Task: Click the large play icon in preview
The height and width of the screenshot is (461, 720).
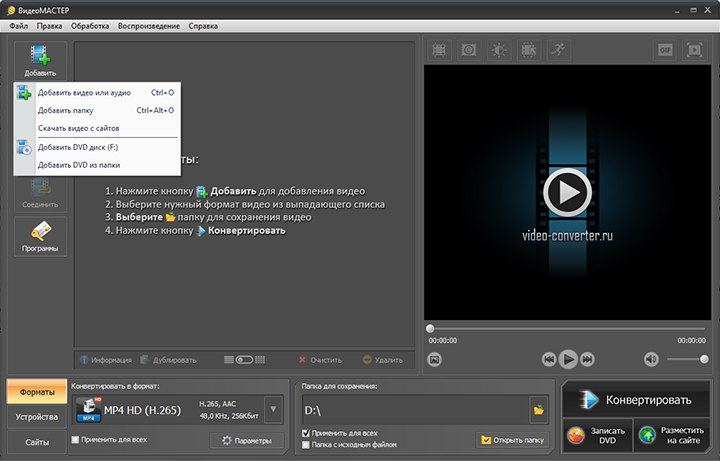Action: point(568,192)
